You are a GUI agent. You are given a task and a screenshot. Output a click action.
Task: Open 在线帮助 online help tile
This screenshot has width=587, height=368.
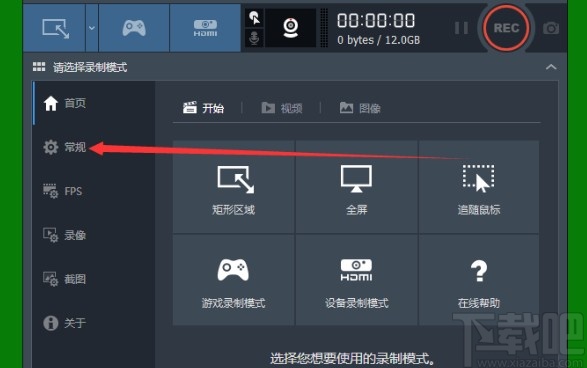(479, 280)
